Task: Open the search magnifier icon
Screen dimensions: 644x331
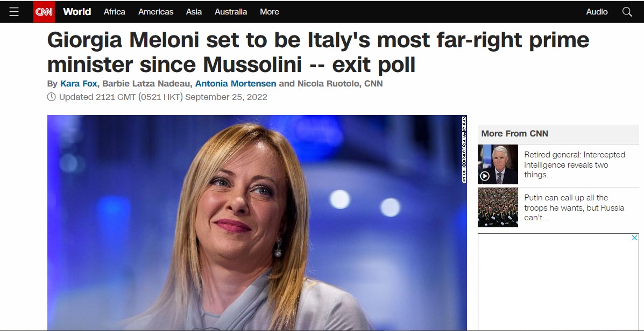Action: 627,12
